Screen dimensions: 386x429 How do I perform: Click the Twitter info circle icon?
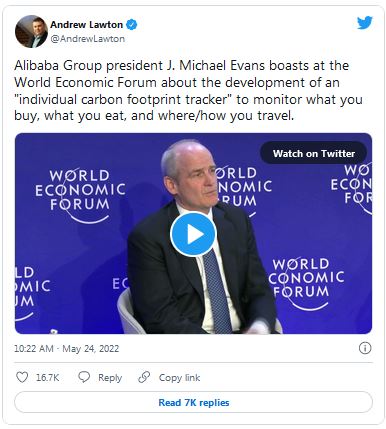[365, 348]
